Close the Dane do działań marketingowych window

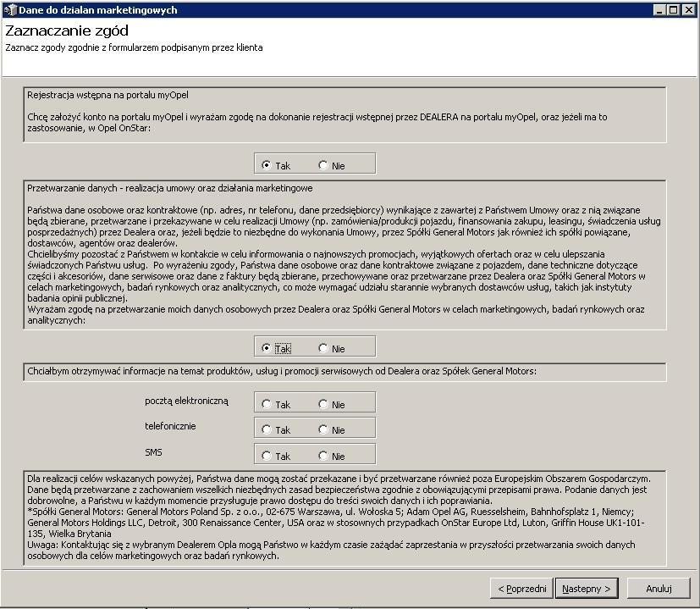coord(689,10)
